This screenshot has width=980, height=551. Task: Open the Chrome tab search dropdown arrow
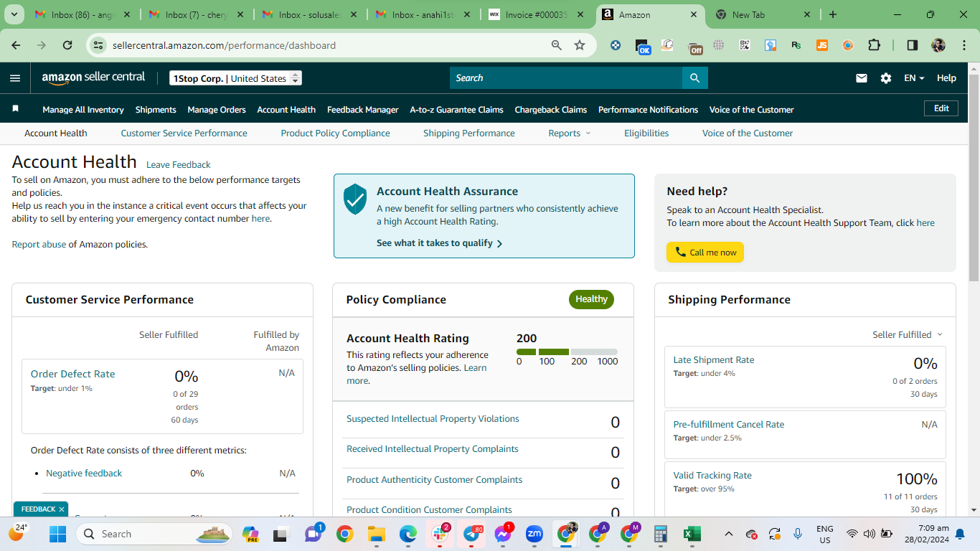coord(15,14)
